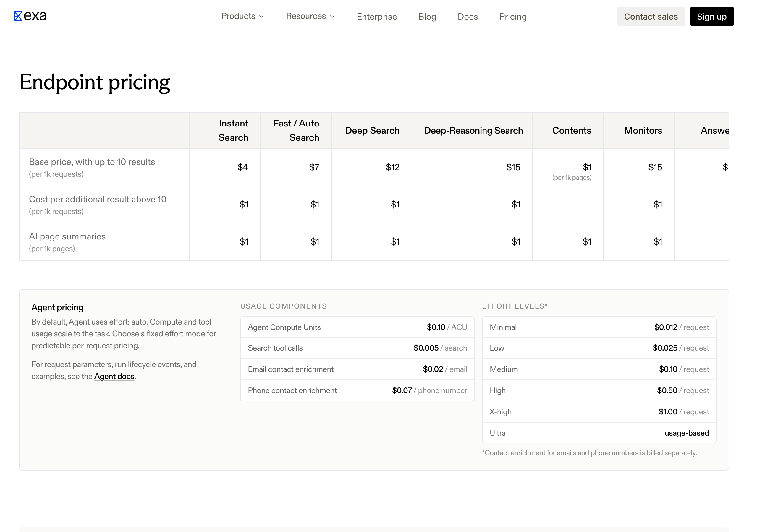Click the $7 Fast / Auto base price
Viewport: 757px width, 532px height.
point(314,167)
